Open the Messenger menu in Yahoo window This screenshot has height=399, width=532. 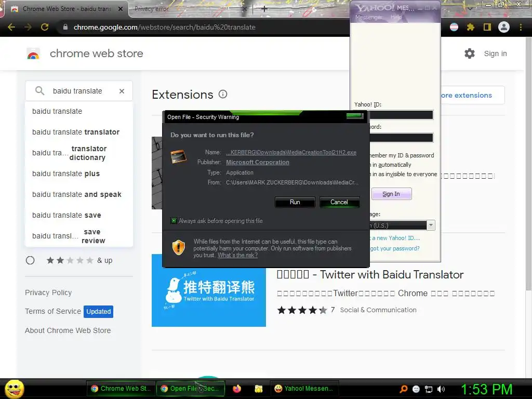368,17
